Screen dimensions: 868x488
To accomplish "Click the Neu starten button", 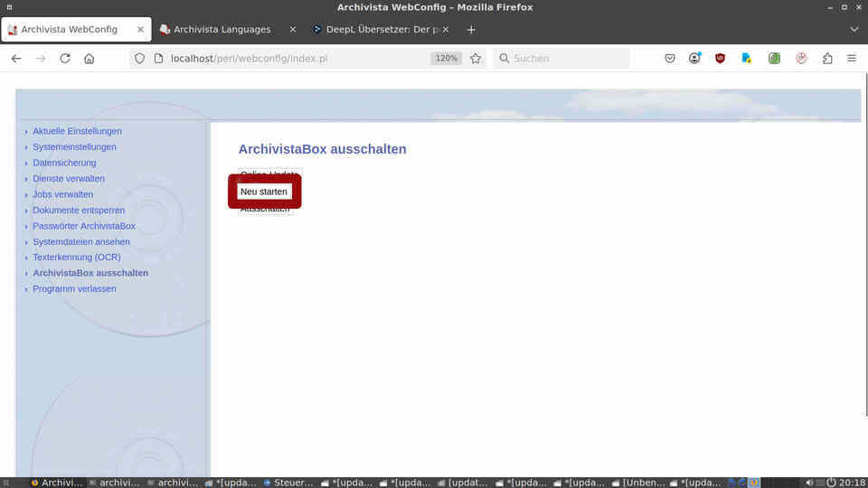I will pyautogui.click(x=264, y=192).
